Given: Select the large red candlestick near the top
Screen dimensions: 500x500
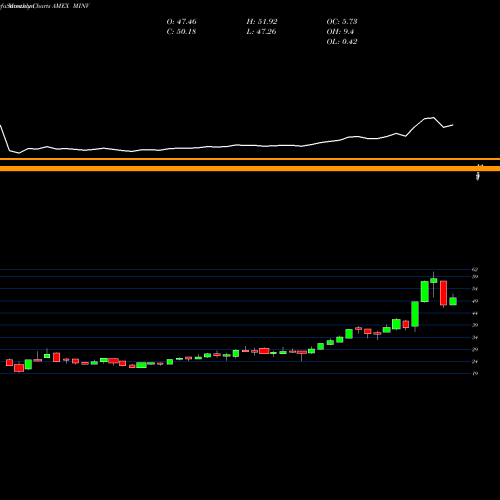Looking at the screenshot, I should (443, 293).
